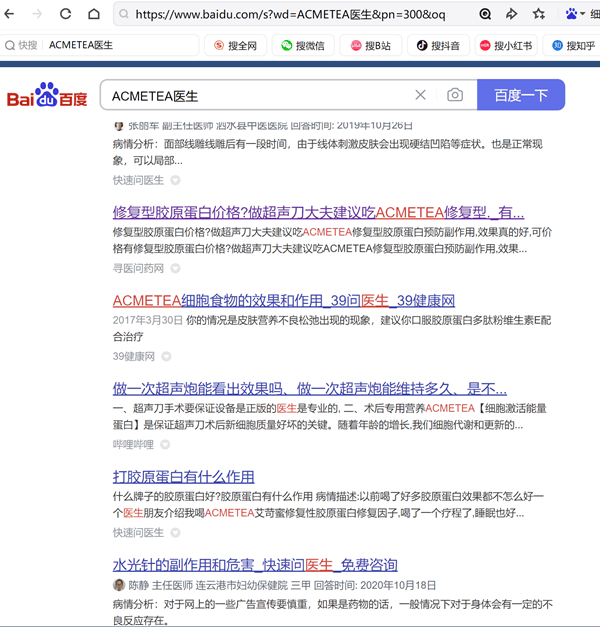Click the text 2017年3月30日
Image resolution: width=600 pixels, height=627 pixels.
[x=148, y=320]
